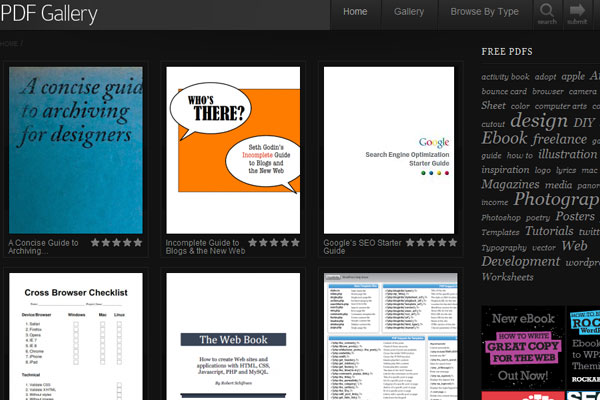Click the PDF Gallery site title
The height and width of the screenshot is (400, 600).
(49, 14)
